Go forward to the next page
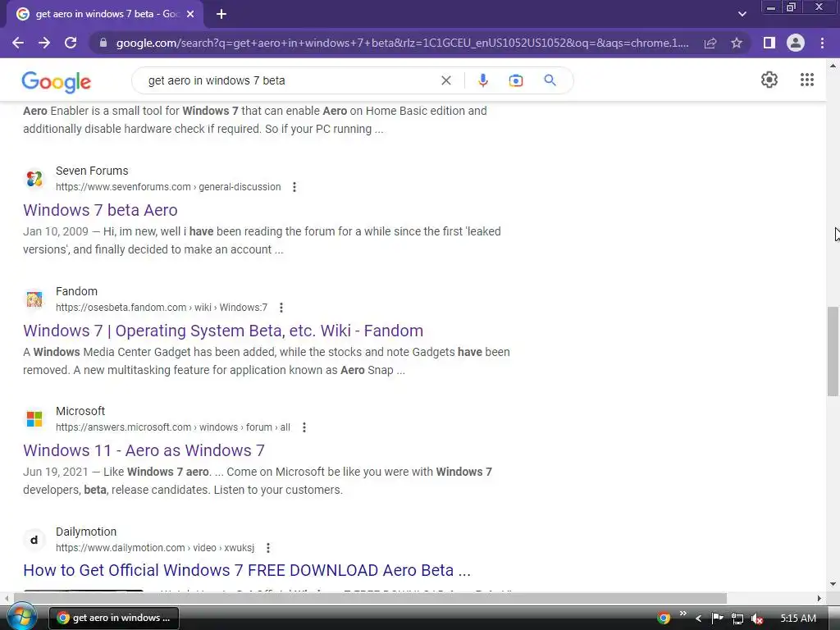The height and width of the screenshot is (630, 840). [44, 43]
